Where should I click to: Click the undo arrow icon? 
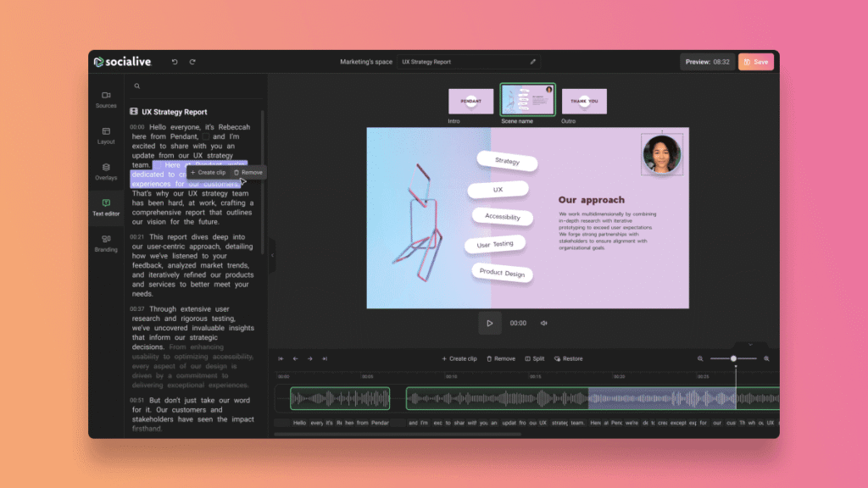175,62
